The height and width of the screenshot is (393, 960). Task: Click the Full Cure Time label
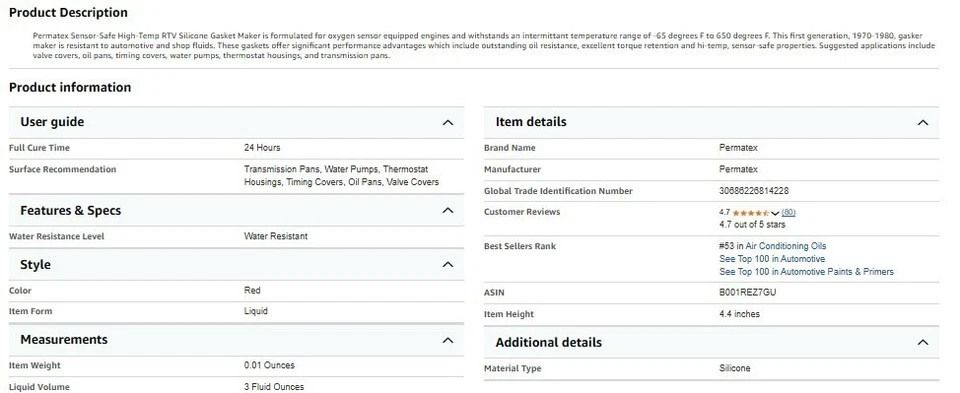[39, 148]
